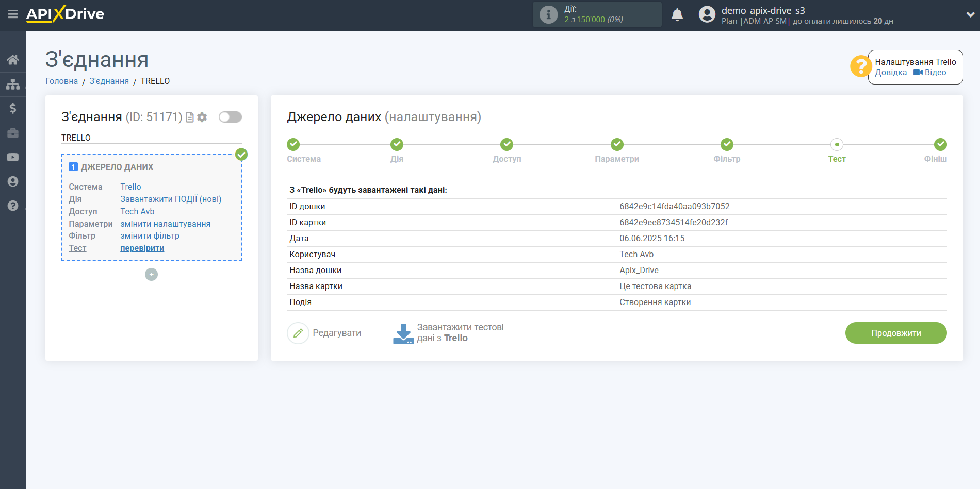Viewport: 980px width, 489px height.
Task: Click the Користувач row label
Action: point(313,254)
